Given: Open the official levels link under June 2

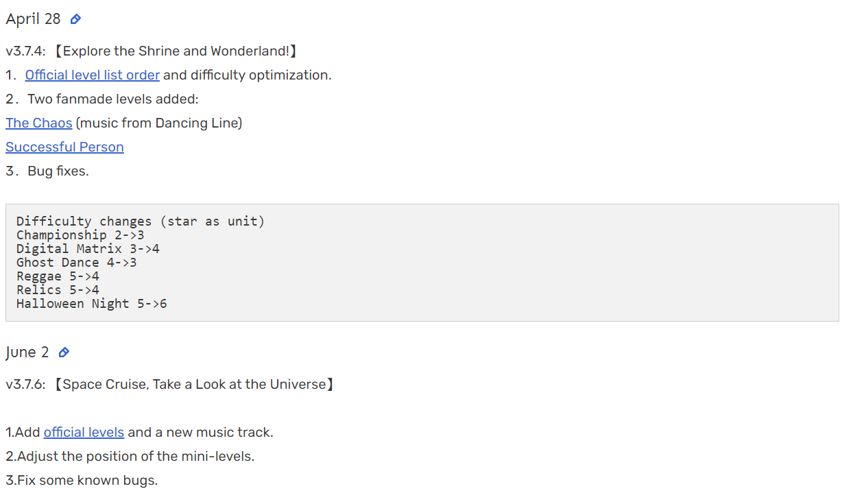Looking at the screenshot, I should tap(84, 432).
